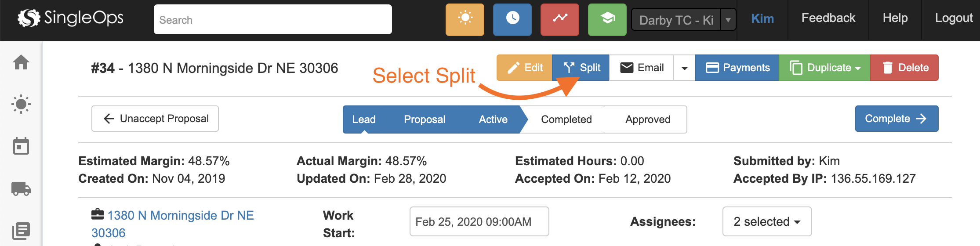This screenshot has width=980, height=246.
Task: Open the sidebar stacked documents icon
Action: coord(21,231)
